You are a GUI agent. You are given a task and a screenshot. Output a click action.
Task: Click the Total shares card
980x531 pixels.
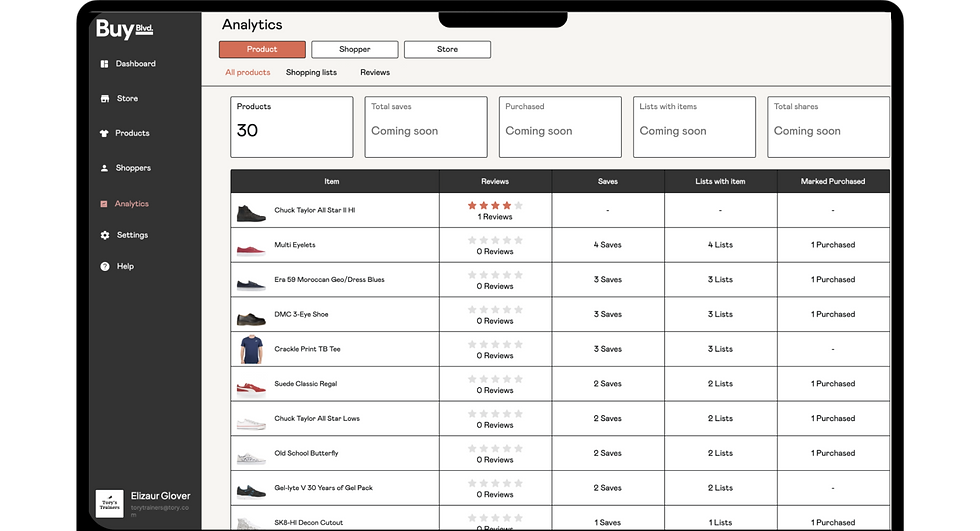coord(828,127)
